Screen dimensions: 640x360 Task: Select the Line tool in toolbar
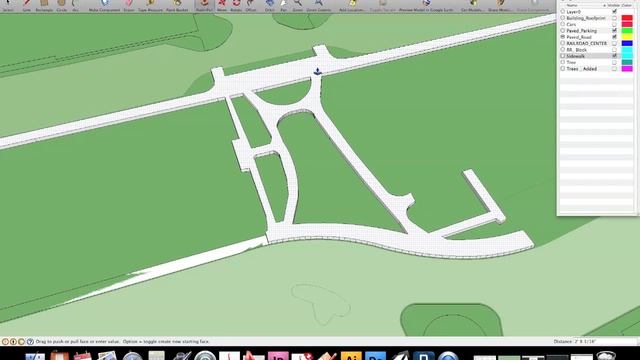click(x=27, y=5)
